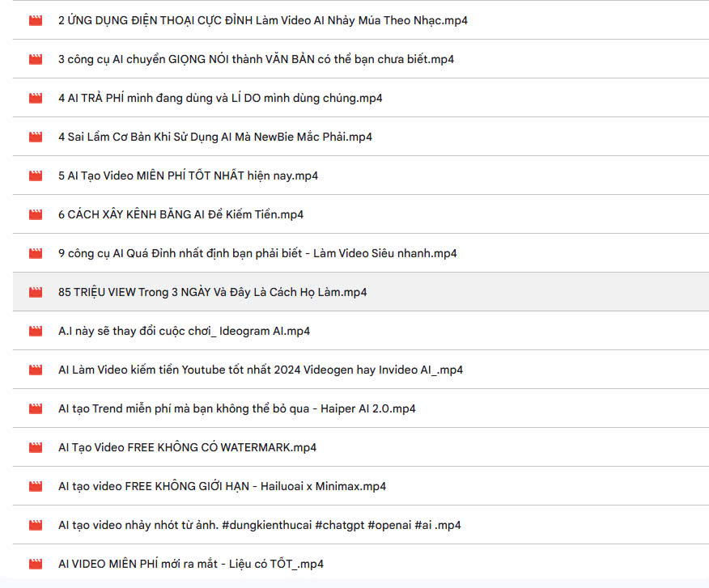The image size is (709, 588).
Task: Select 'AI tạo video FREE KHÔNG GIỚI HẠN' file
Action: point(222,487)
